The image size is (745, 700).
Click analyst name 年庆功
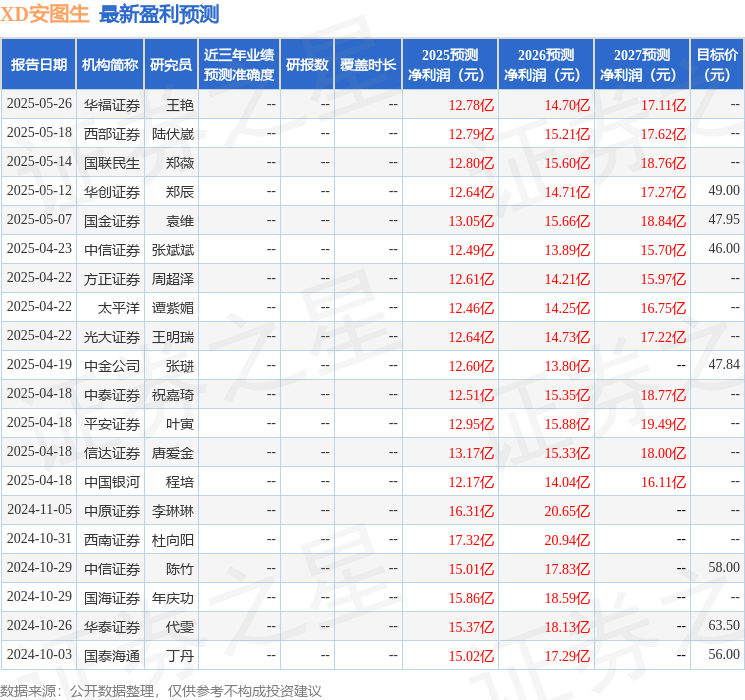tap(173, 598)
